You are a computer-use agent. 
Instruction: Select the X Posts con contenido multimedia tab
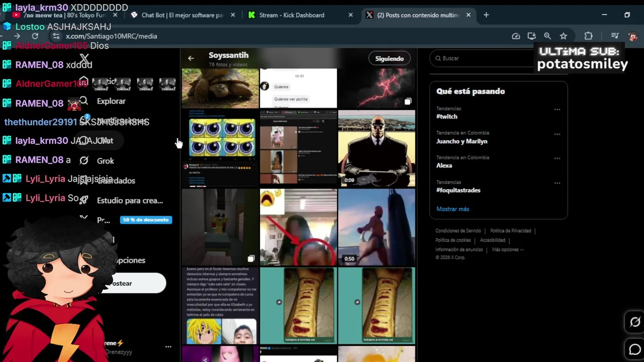click(x=418, y=15)
